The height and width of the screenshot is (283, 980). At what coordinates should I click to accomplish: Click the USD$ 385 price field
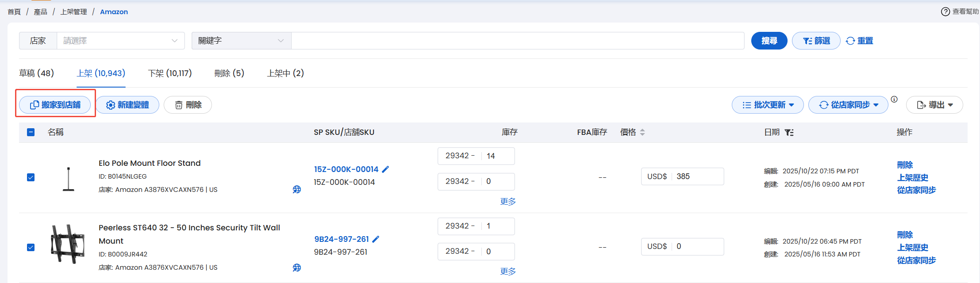698,176
